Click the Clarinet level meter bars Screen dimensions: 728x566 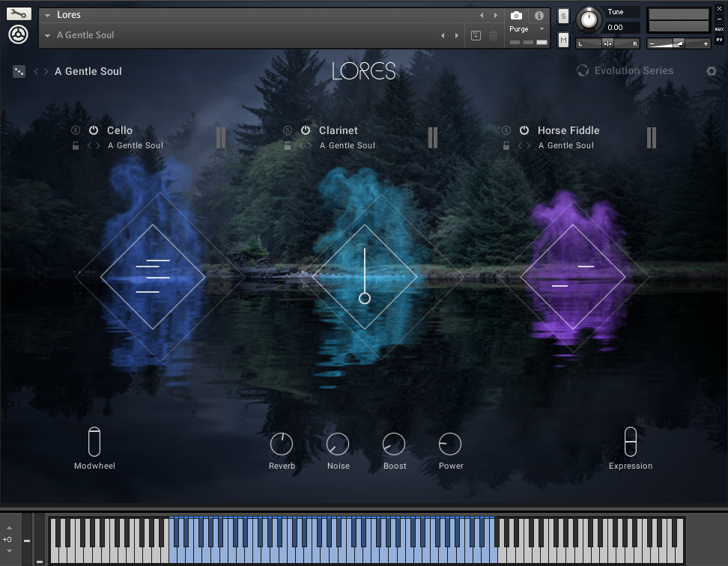433,137
